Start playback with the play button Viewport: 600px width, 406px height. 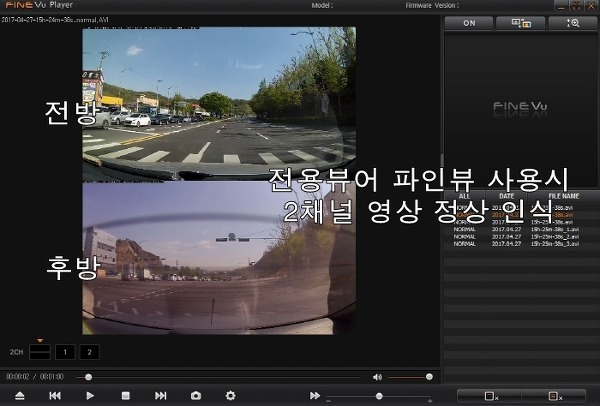90,396
